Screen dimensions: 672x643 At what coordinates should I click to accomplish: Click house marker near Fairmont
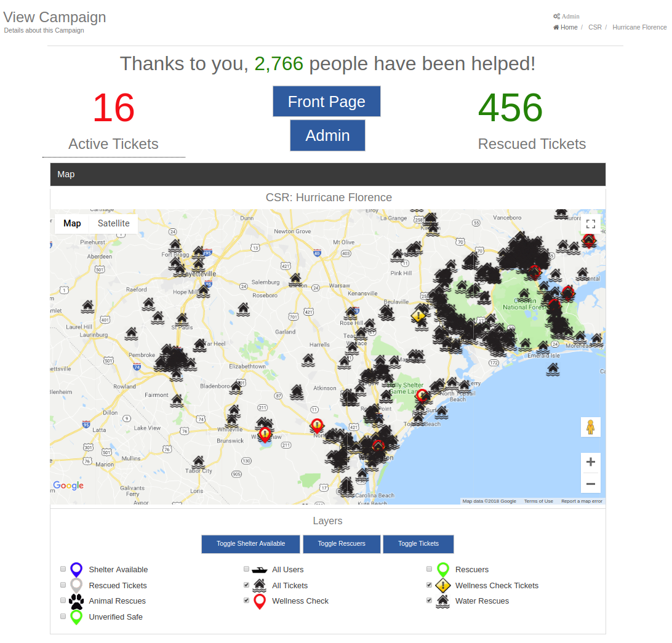[177, 401]
